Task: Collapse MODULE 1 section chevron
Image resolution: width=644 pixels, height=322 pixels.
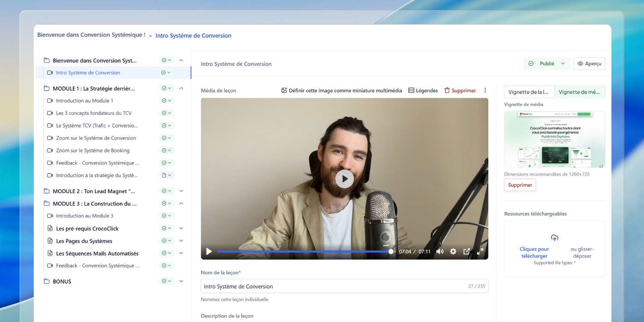Action: point(181,88)
